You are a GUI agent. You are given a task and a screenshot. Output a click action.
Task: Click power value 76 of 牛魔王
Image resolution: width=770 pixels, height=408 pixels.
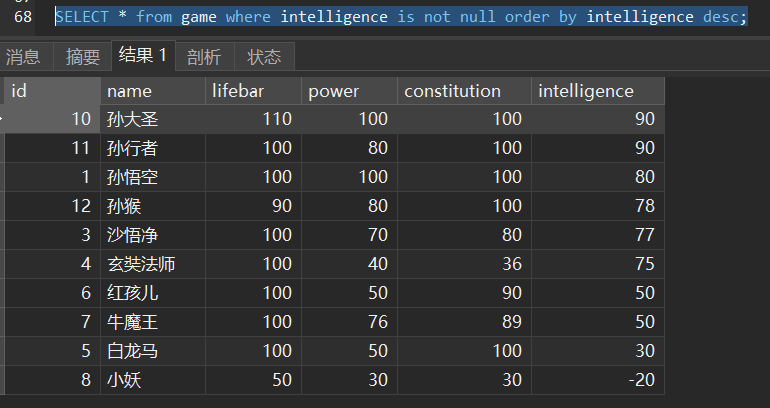(349, 322)
